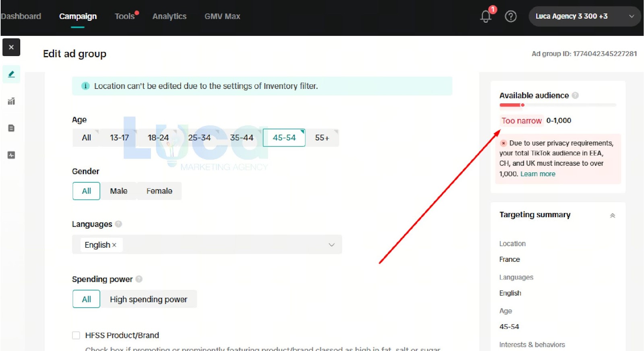Image resolution: width=644 pixels, height=351 pixels.
Task: Click the Learn more link
Action: [538, 174]
